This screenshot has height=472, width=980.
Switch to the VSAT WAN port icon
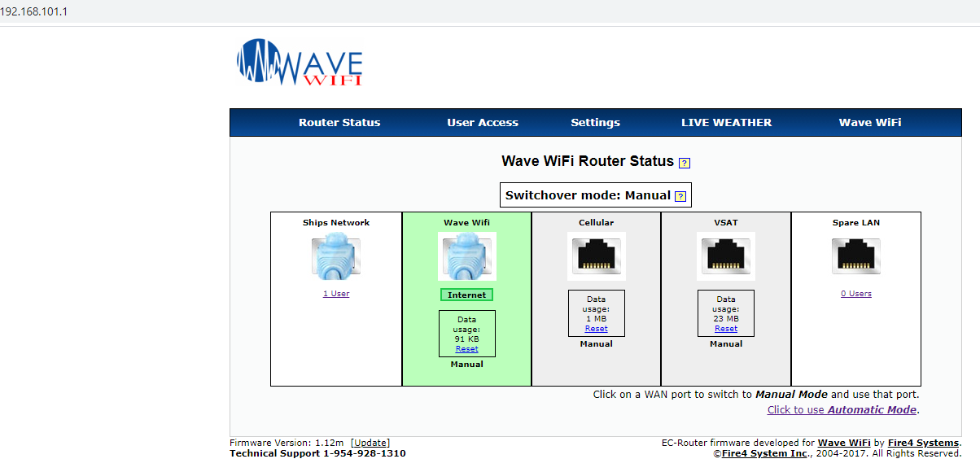[x=726, y=256]
